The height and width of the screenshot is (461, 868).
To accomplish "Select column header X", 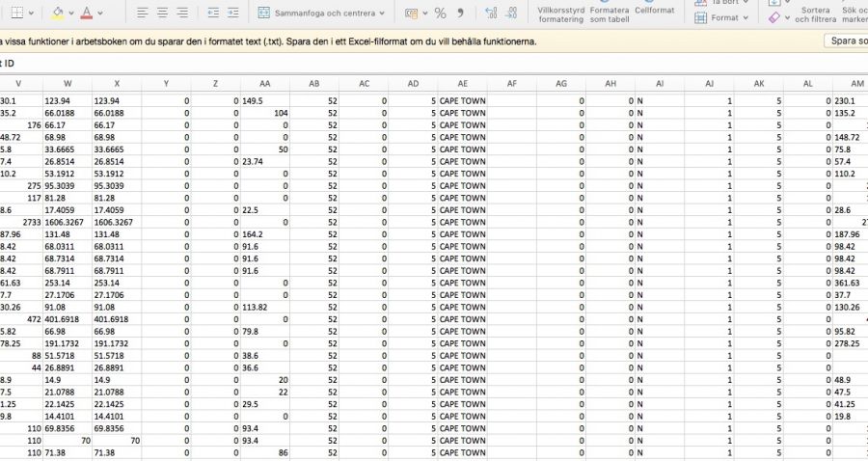I will pyautogui.click(x=117, y=84).
